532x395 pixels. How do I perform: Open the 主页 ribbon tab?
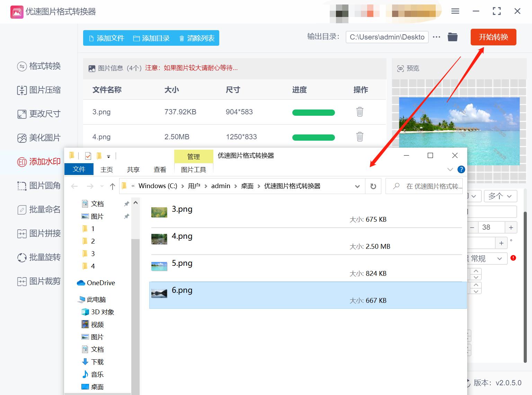click(107, 169)
